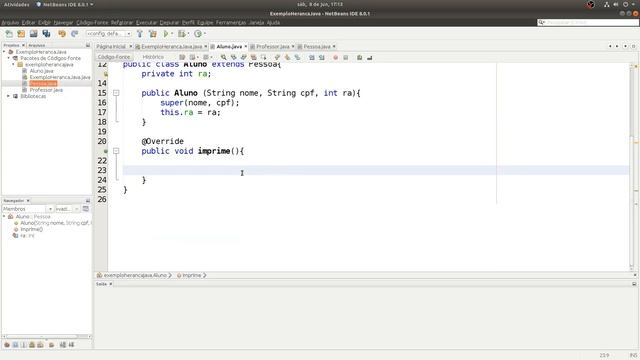Click the Debug Project icon
This screenshot has height=360, width=640.
click(x=181, y=34)
